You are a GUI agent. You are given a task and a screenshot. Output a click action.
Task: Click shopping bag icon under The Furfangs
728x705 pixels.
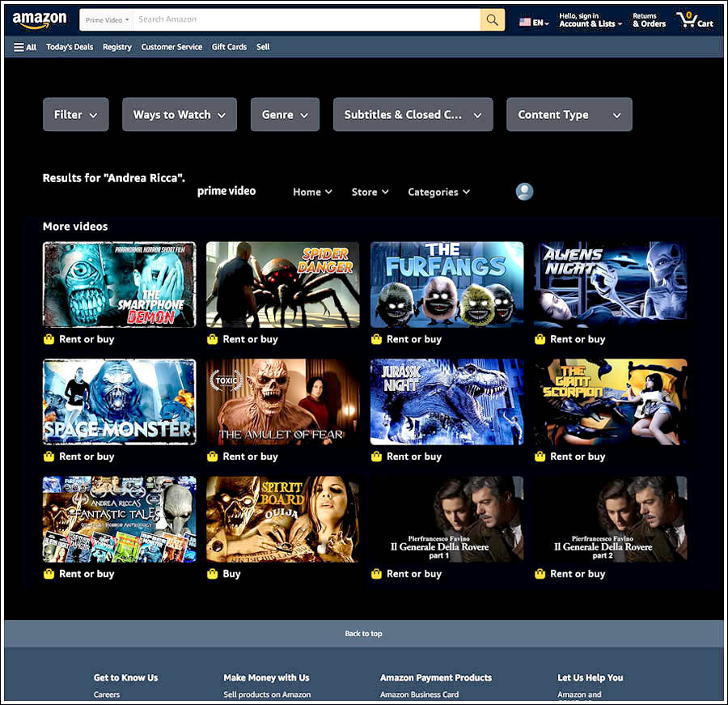[376, 339]
